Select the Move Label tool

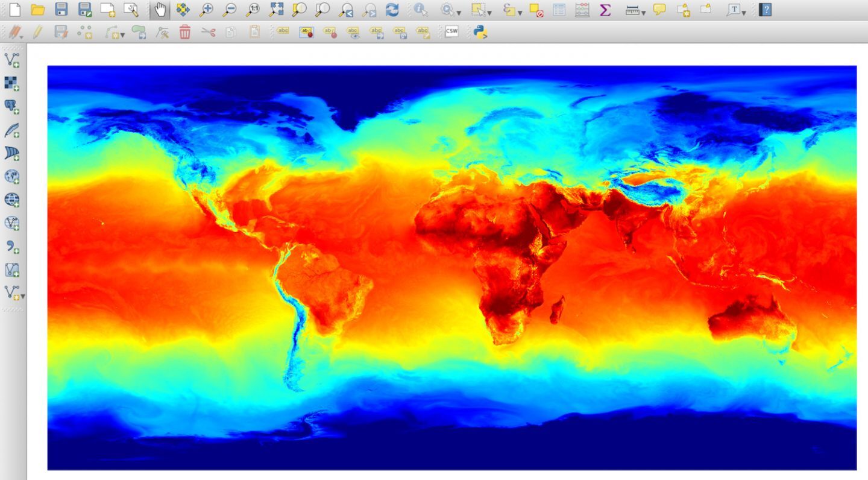pyautogui.click(x=377, y=32)
